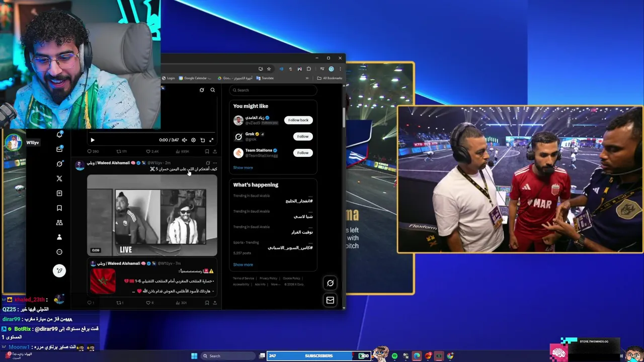Image resolution: width=644 pixels, height=362 pixels.
Task: Open Profile icon in X sidebar
Action: click(59, 237)
